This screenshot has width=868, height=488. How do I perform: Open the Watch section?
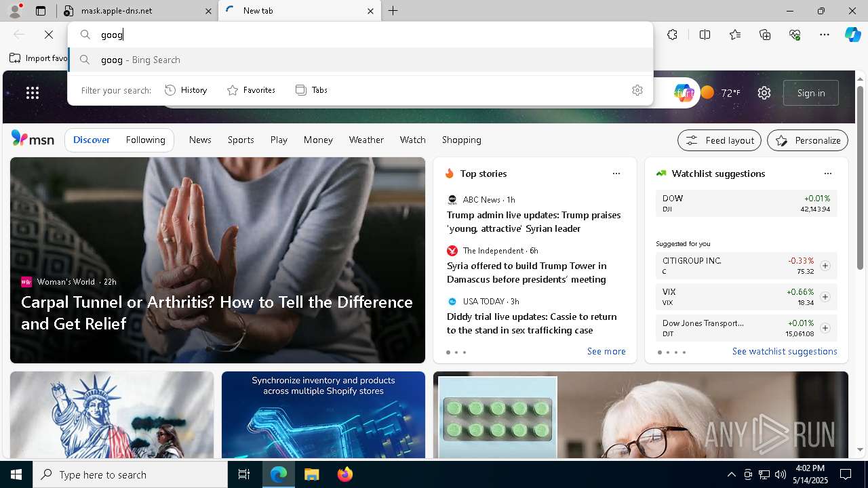pyautogui.click(x=413, y=140)
